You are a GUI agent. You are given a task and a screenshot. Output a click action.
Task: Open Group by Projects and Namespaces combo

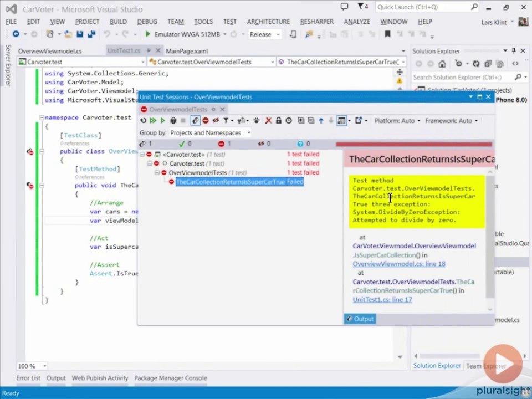pyautogui.click(x=210, y=132)
